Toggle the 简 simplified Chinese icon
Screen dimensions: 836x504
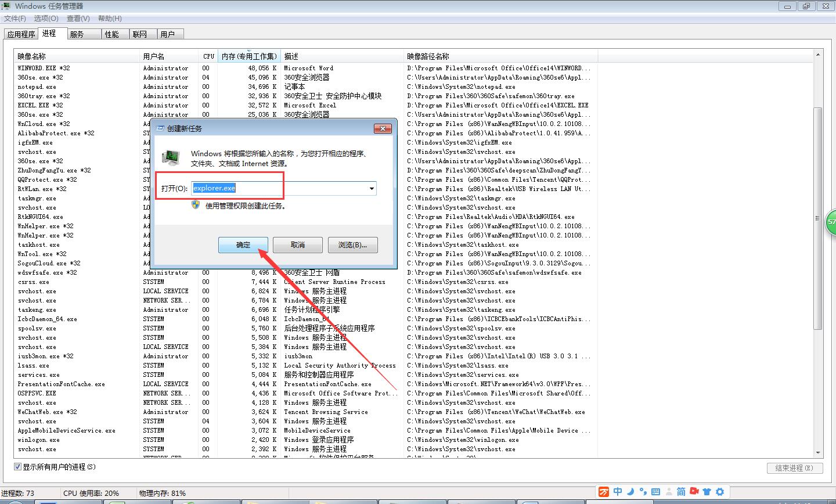point(681,492)
